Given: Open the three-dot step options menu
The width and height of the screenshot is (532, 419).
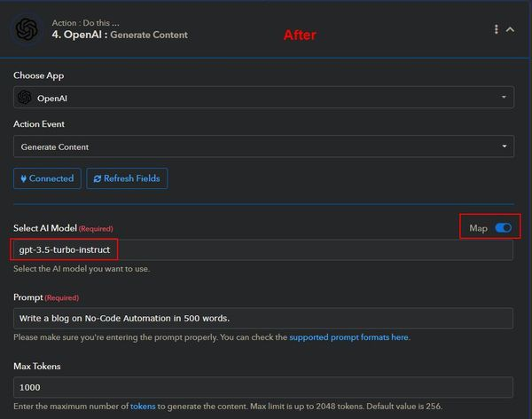Looking at the screenshot, I should 496,29.
